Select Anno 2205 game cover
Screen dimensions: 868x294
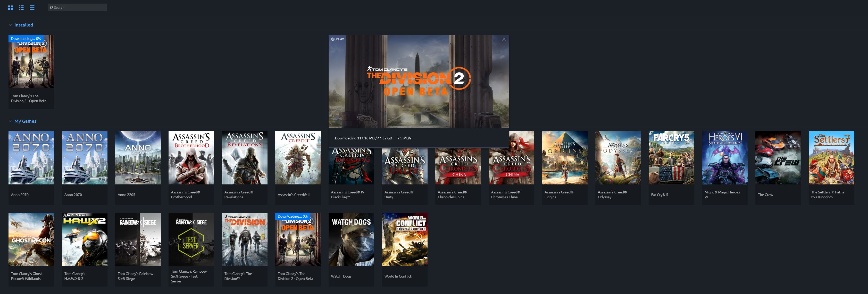click(x=138, y=158)
